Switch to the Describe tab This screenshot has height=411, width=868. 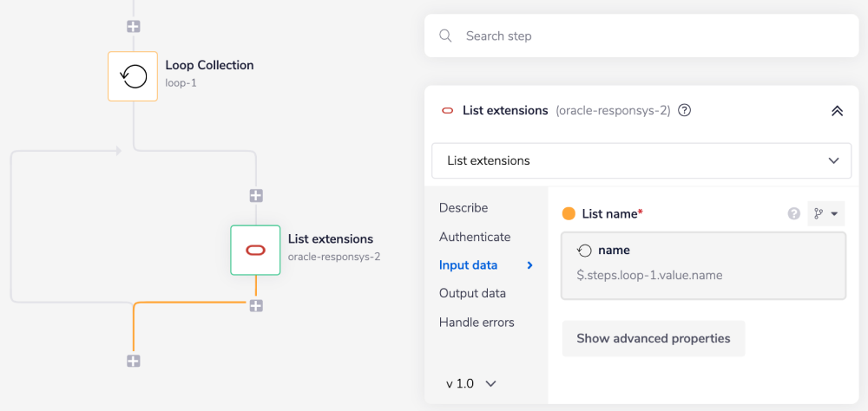464,208
